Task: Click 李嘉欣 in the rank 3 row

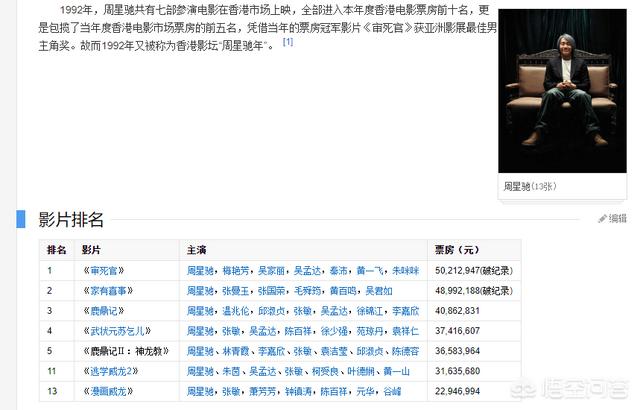Action: [405, 311]
